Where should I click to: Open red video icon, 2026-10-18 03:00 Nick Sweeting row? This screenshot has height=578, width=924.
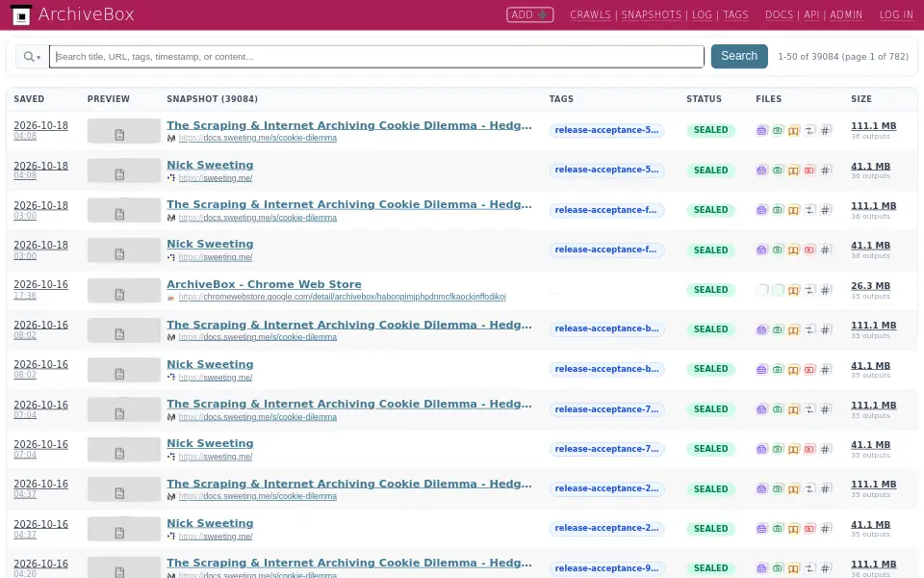(x=809, y=250)
